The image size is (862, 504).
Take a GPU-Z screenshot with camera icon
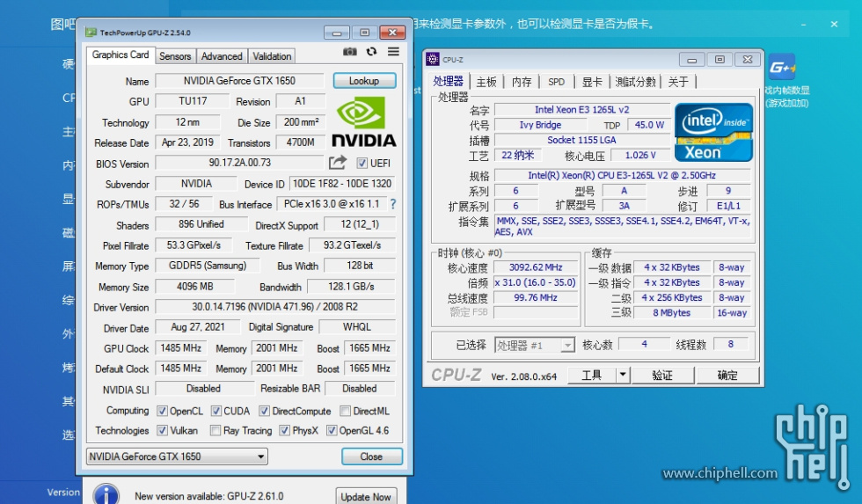[x=350, y=52]
